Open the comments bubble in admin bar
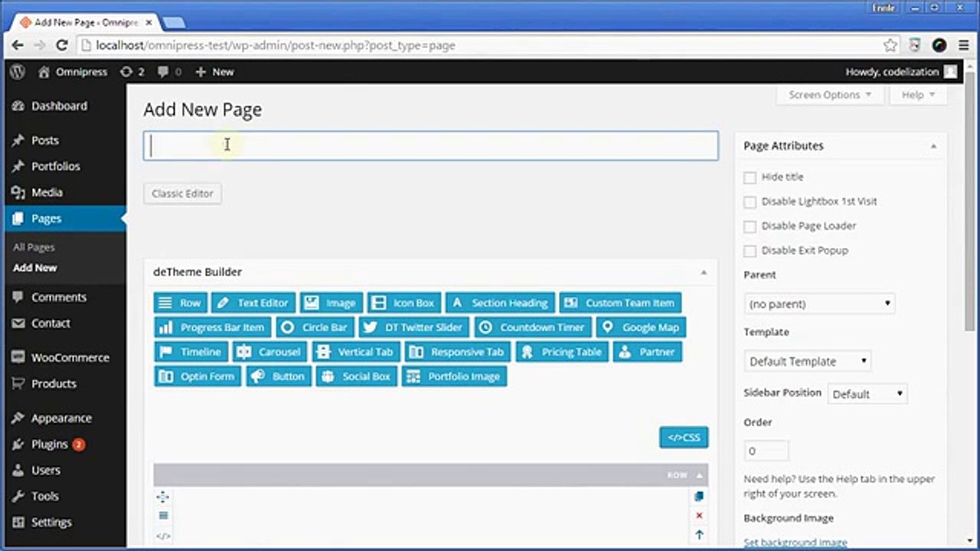The image size is (980, 551). (169, 72)
